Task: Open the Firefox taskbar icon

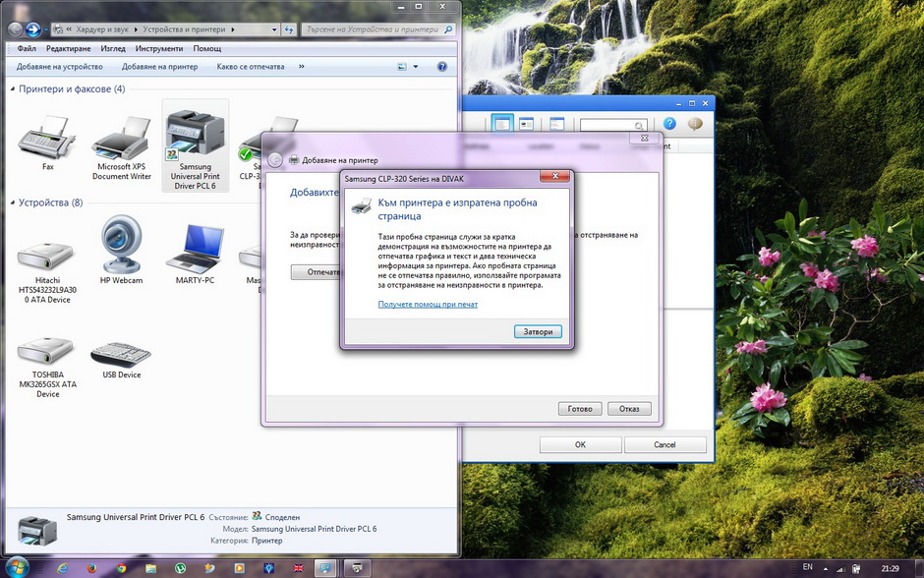Action: coord(91,568)
